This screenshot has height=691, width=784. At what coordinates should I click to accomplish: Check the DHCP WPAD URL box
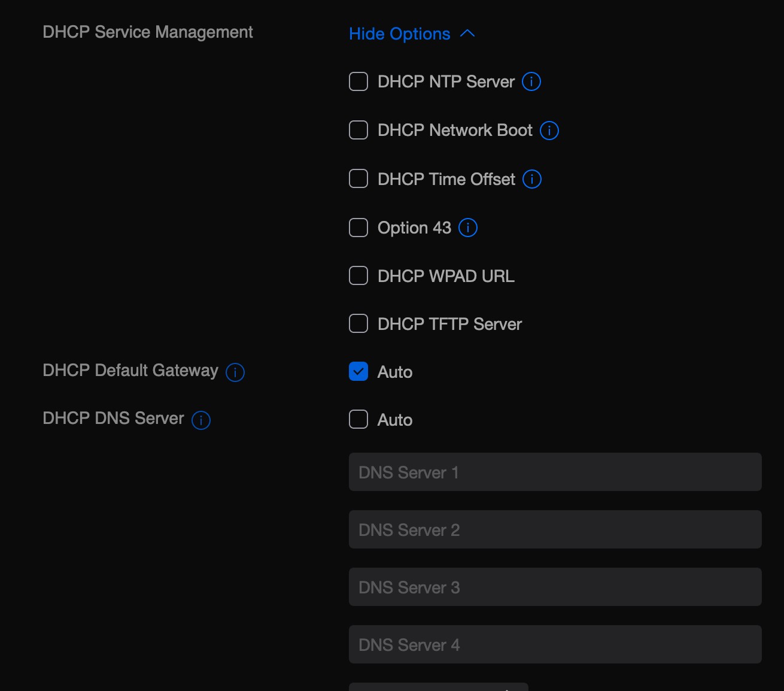[x=358, y=275]
